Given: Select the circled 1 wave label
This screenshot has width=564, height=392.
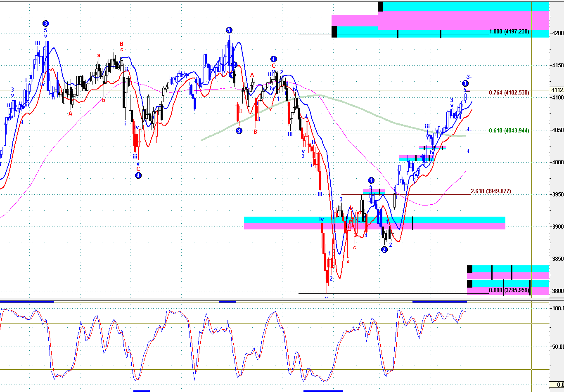Looking at the screenshot, I should click(x=371, y=180).
